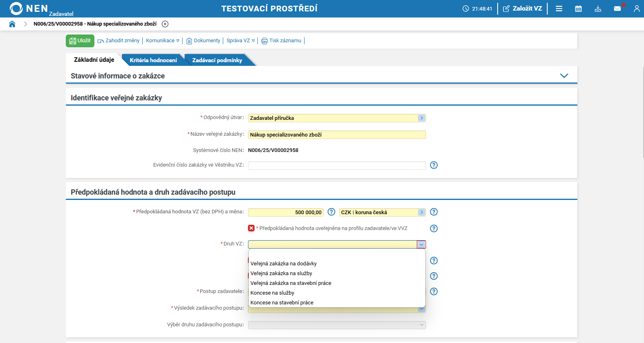Click the download icon in header
Screen dimensions: 644x343
click(x=598, y=9)
